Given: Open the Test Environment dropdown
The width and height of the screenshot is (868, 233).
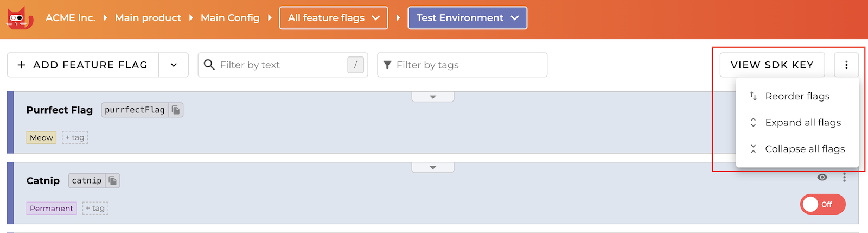Looking at the screenshot, I should coord(467,18).
